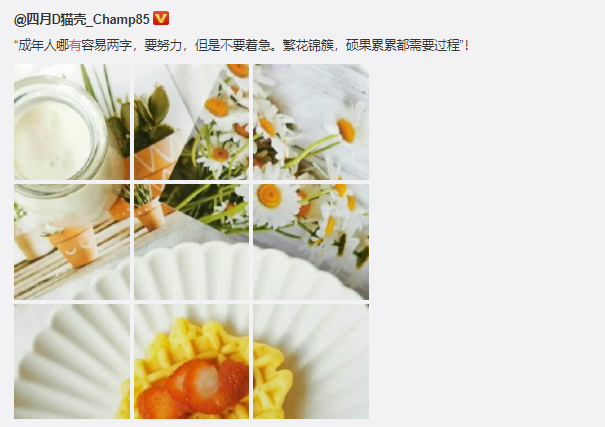Click the phrase 硕果累累都需要过程 in the post
The width and height of the screenshot is (605, 427).
point(403,46)
